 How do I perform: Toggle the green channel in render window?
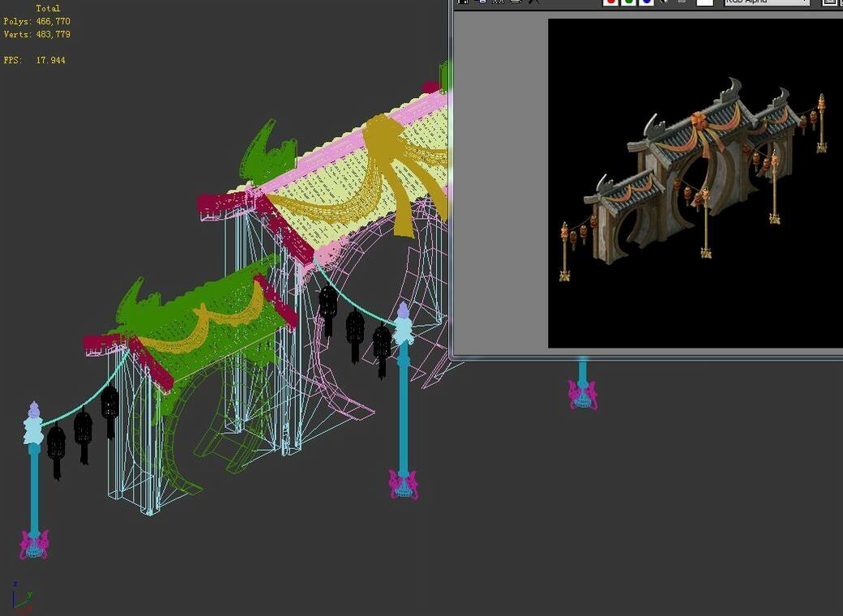tap(628, 2)
